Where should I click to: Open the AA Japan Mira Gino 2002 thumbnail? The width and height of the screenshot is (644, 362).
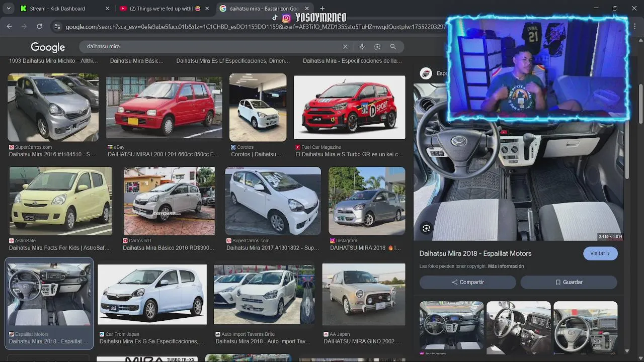click(x=363, y=295)
